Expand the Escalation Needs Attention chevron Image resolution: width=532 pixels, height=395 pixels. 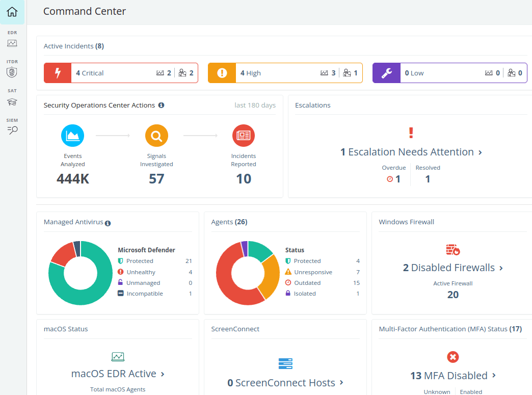coord(481,152)
